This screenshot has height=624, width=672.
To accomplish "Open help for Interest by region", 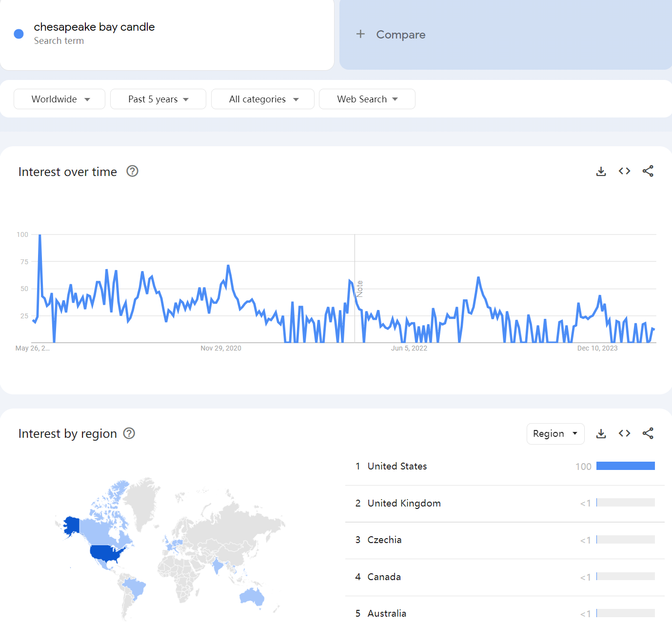I will tap(129, 433).
